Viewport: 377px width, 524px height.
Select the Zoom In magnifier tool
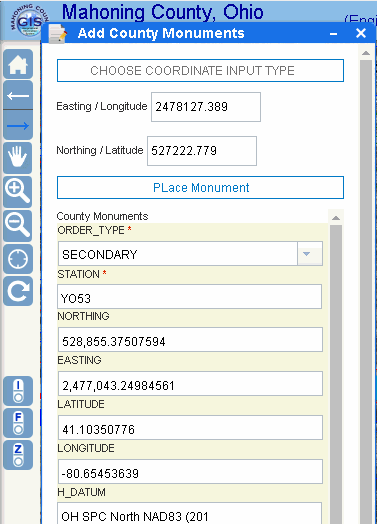coord(18,191)
